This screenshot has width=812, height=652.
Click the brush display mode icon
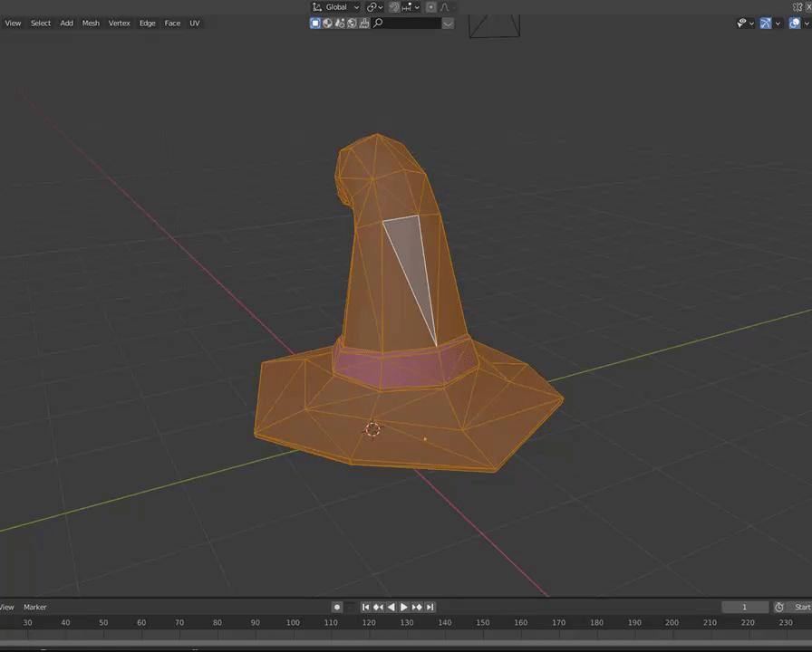pos(364,24)
